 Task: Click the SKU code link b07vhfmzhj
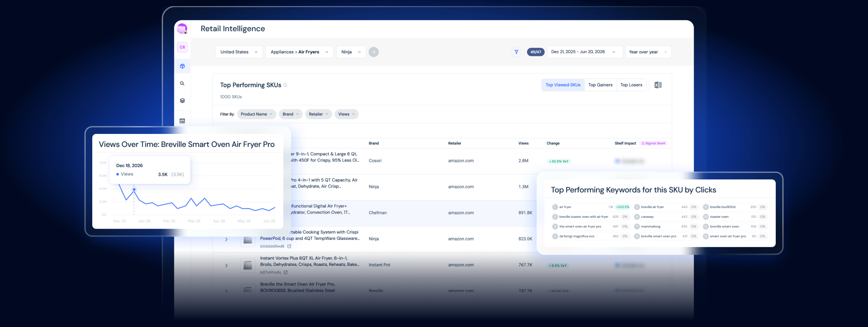(271, 272)
